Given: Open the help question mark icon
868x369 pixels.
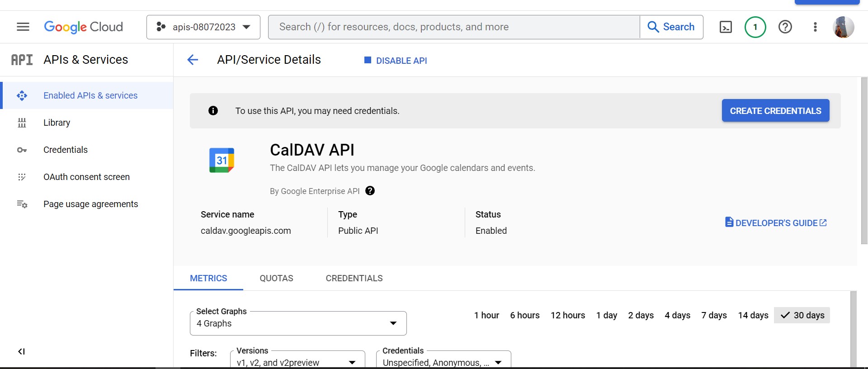Looking at the screenshot, I should click(785, 27).
